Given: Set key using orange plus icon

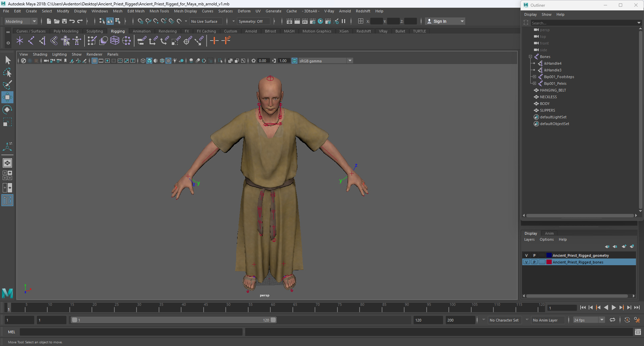Looking at the screenshot, I should click(x=214, y=41).
